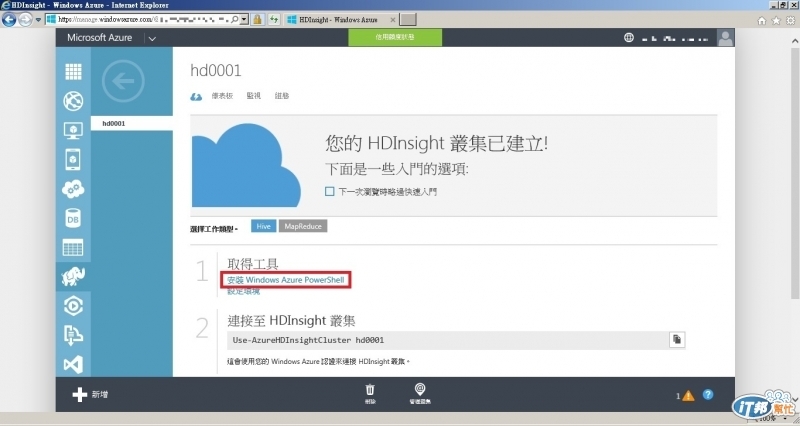Viewport: 800px width, 426px height.
Task: Open the user account avatar
Action: 725,37
